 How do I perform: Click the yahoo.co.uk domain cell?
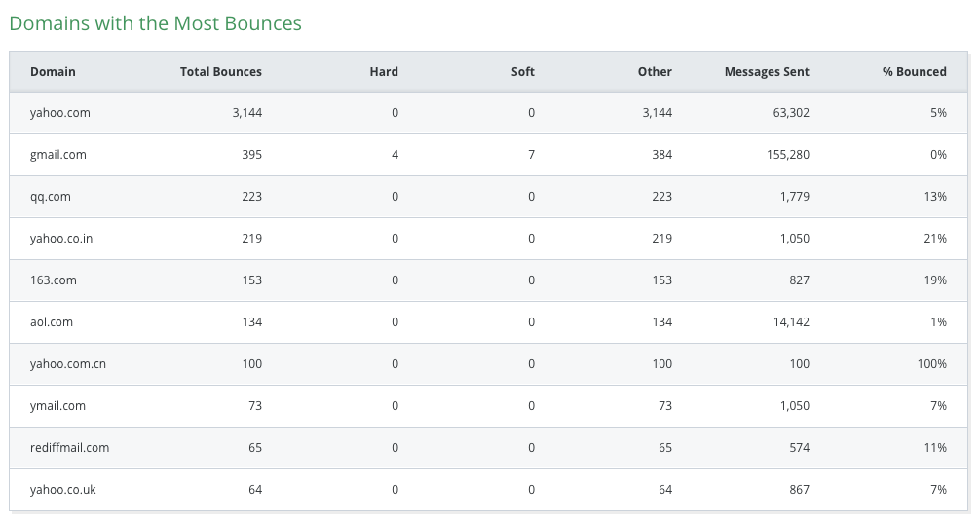[63, 490]
